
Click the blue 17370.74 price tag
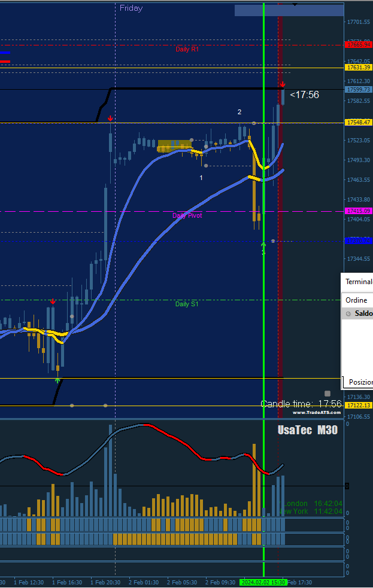(359, 241)
